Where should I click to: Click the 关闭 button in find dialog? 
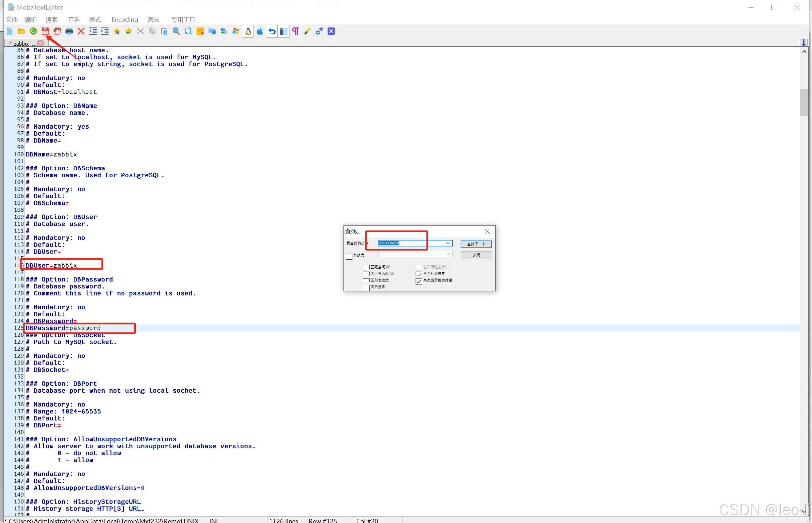476,255
